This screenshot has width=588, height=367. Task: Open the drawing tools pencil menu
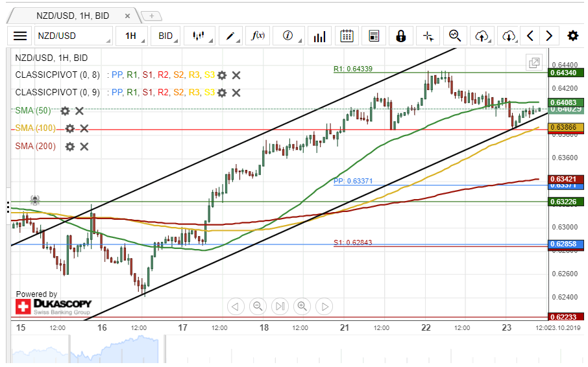pyautogui.click(x=231, y=36)
